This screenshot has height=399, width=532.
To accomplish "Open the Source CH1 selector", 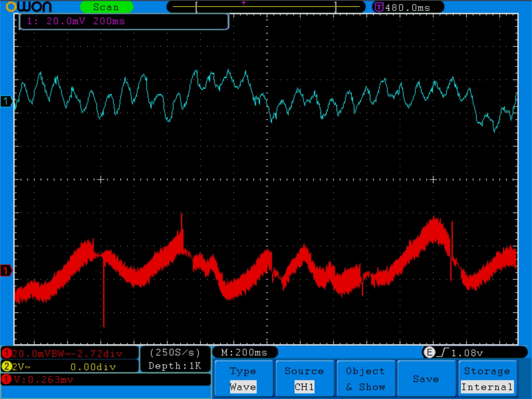I will [x=304, y=379].
